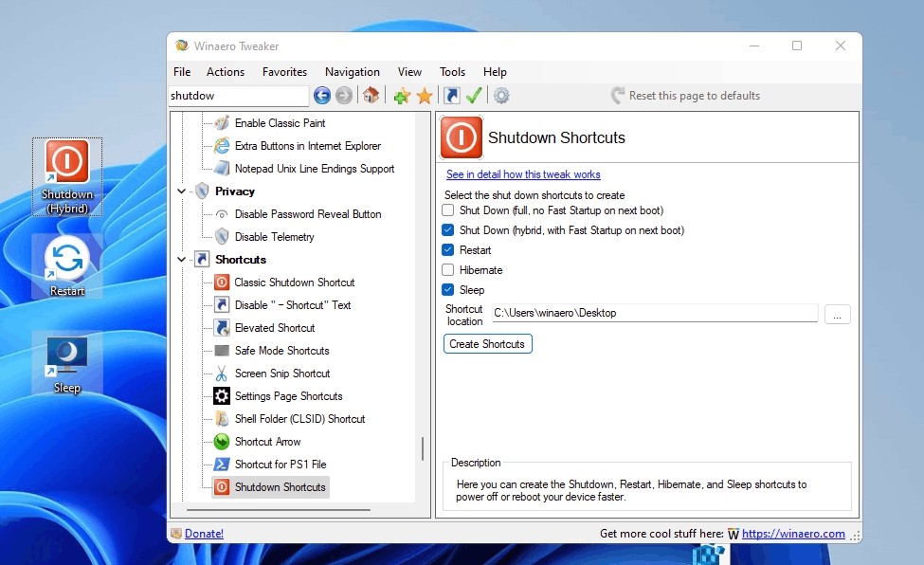The width and height of the screenshot is (924, 565).
Task: Click the green checkmark toolbar icon
Action: coord(474,95)
